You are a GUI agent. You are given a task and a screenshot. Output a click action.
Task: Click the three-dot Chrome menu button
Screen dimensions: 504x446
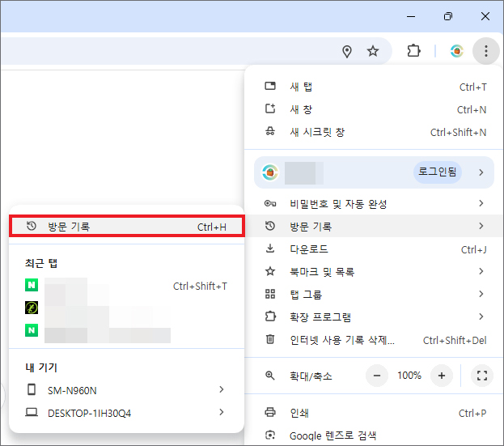pos(485,51)
